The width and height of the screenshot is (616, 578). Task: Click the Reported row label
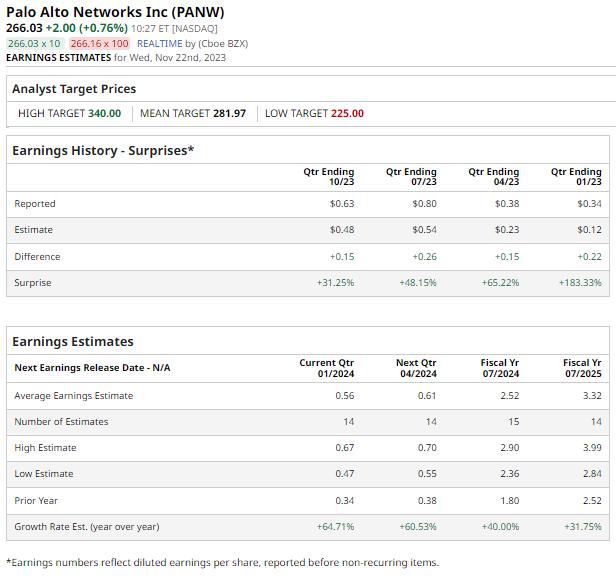[35, 204]
